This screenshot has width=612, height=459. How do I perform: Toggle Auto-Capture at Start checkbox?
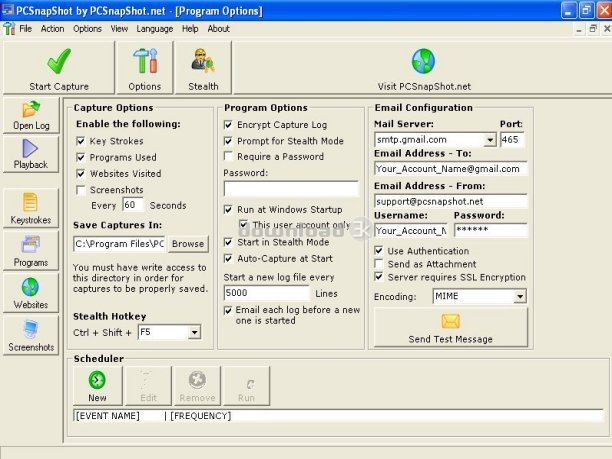(x=228, y=258)
